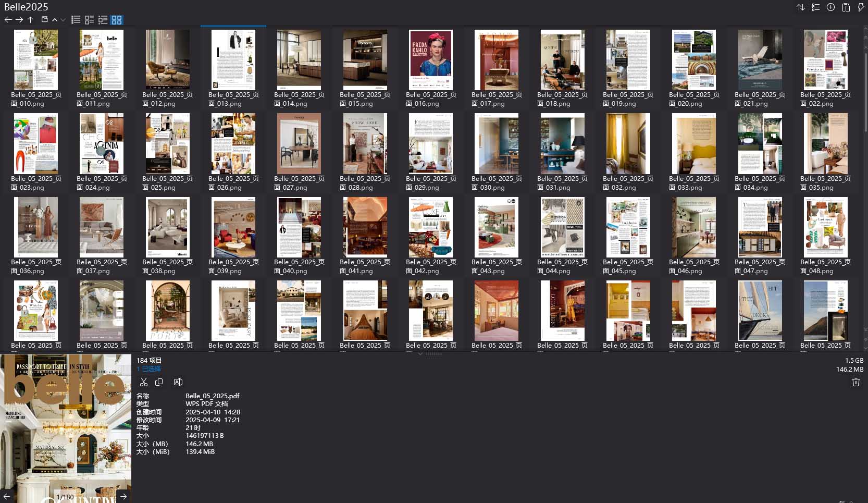Copy the selected file with copy icon
The image size is (868, 503).
(159, 382)
